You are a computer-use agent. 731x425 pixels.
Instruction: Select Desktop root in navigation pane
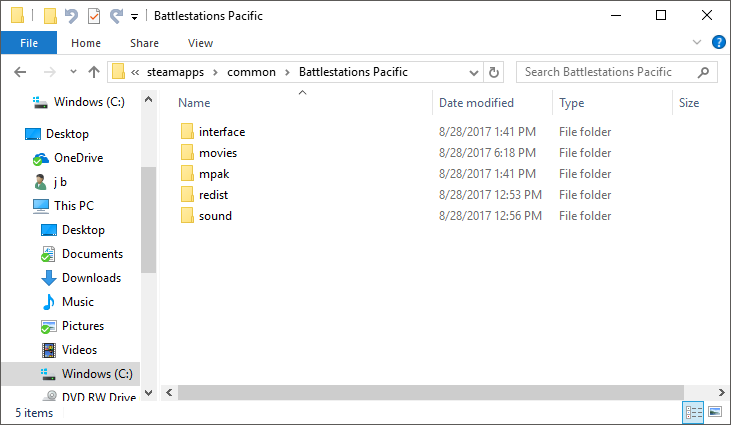[56, 134]
